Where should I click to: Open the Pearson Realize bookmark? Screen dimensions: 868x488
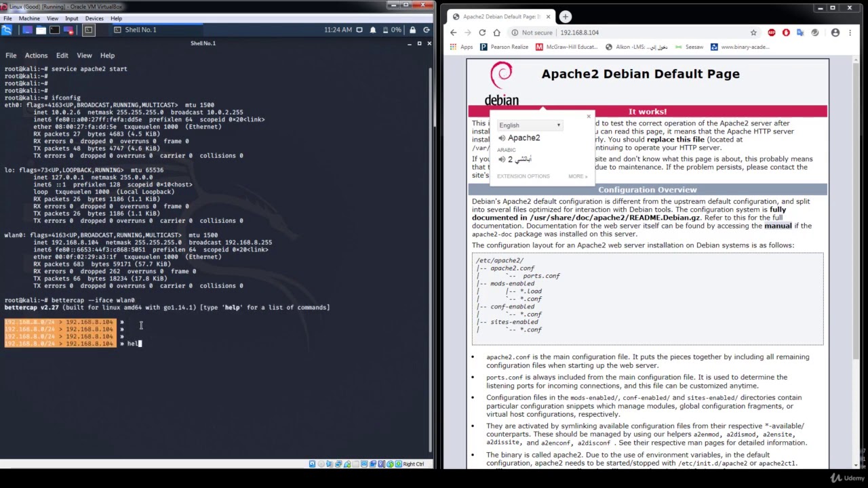click(504, 47)
